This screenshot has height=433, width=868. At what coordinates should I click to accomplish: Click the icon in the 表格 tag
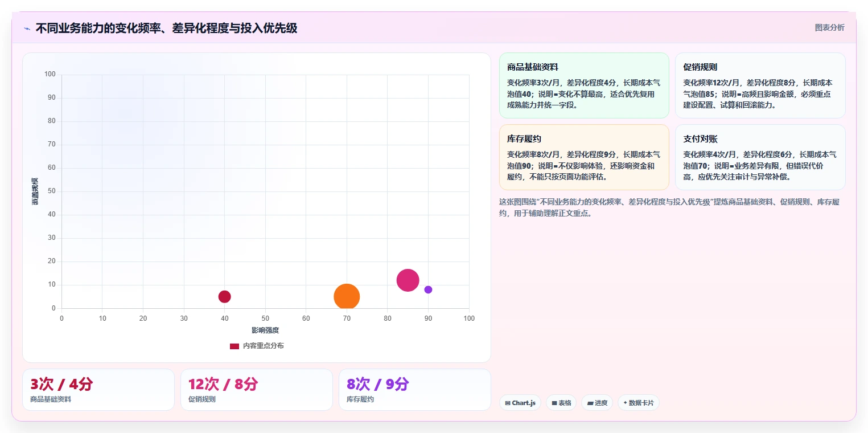[554, 403]
